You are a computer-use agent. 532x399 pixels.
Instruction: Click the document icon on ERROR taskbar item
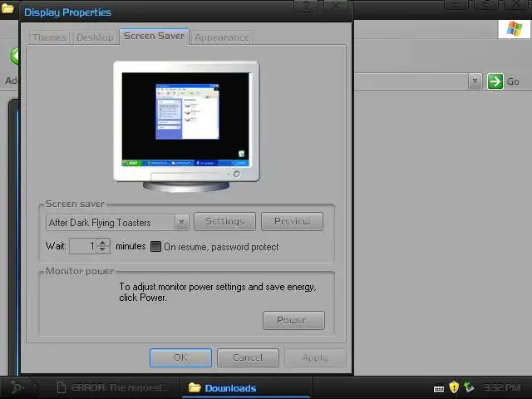point(61,387)
